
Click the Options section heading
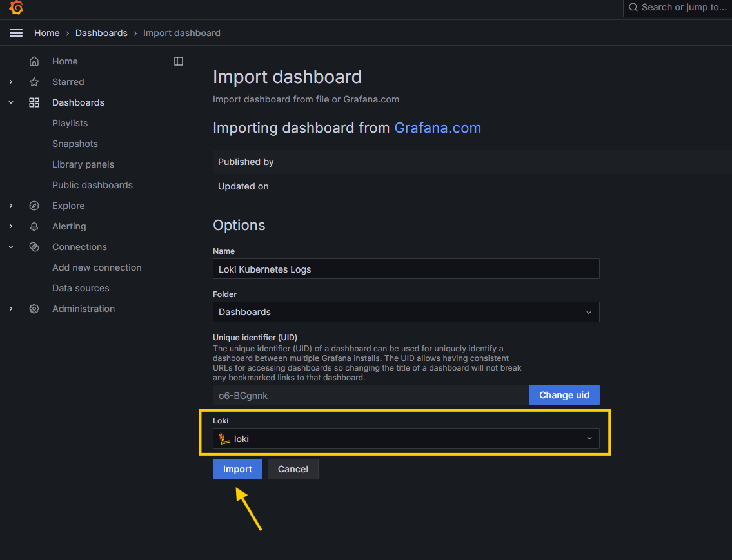(239, 225)
